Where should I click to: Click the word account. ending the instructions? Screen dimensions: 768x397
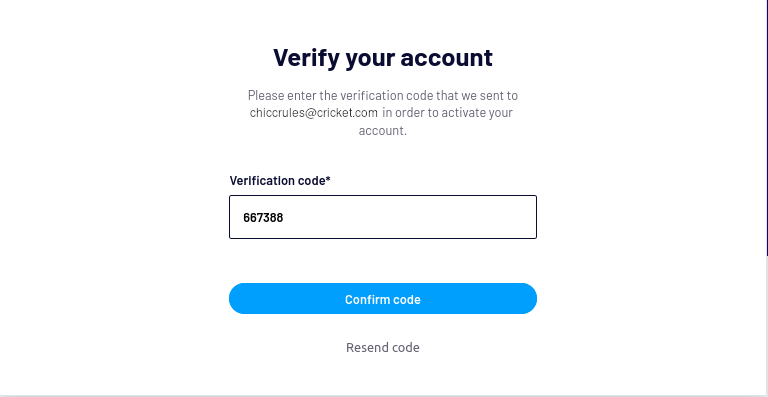point(383,131)
